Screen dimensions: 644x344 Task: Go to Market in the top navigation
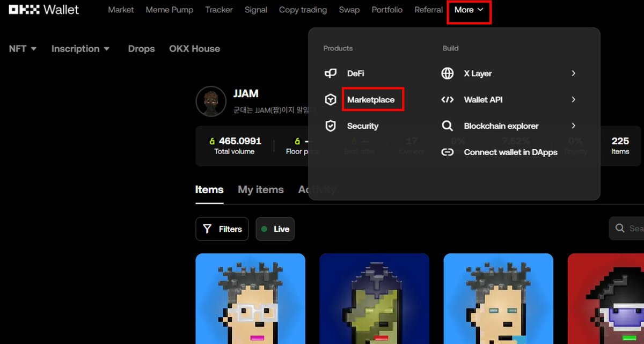[x=121, y=10]
